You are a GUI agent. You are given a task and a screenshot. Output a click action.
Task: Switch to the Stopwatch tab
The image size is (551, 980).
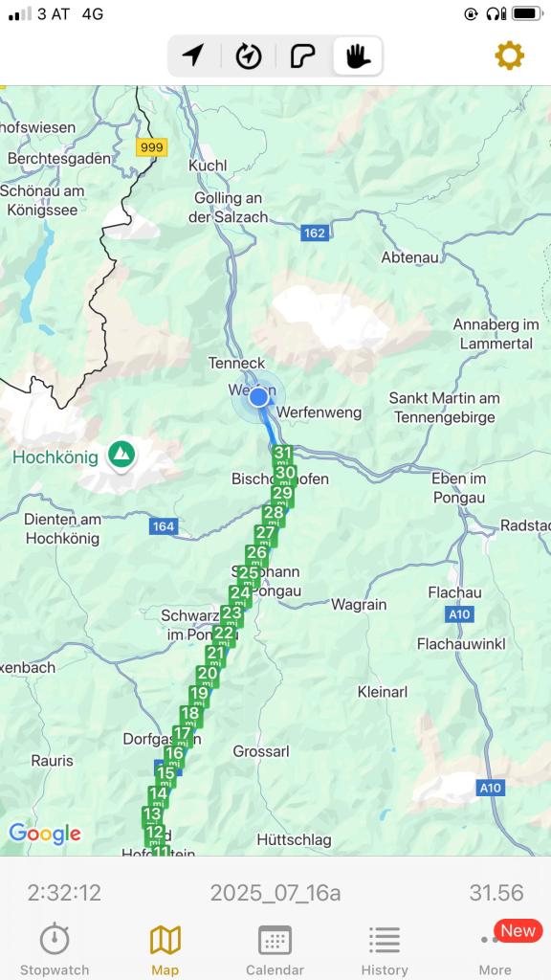[55, 948]
